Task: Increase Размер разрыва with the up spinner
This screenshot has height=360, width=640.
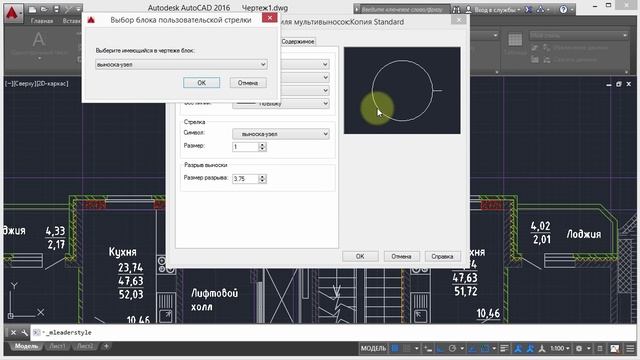Action: pyautogui.click(x=262, y=176)
